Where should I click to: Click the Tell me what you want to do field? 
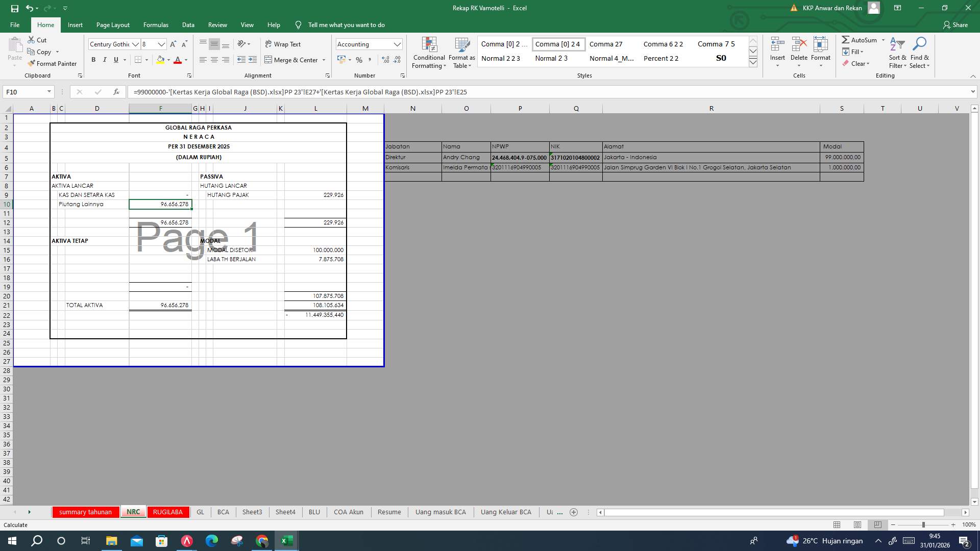[x=347, y=24]
